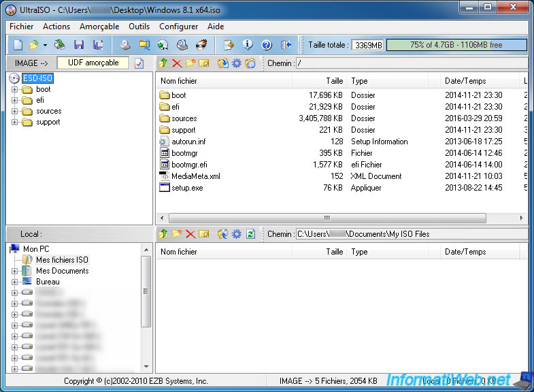Select Mon PC in local tree

36,249
